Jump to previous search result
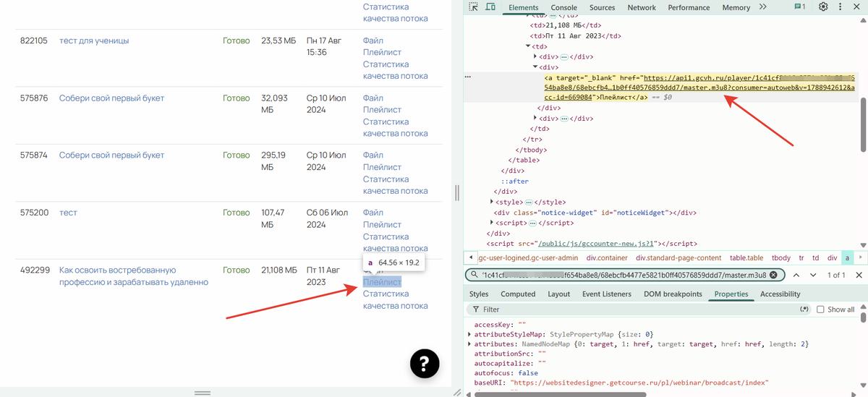This screenshot has height=397, width=868. point(796,276)
